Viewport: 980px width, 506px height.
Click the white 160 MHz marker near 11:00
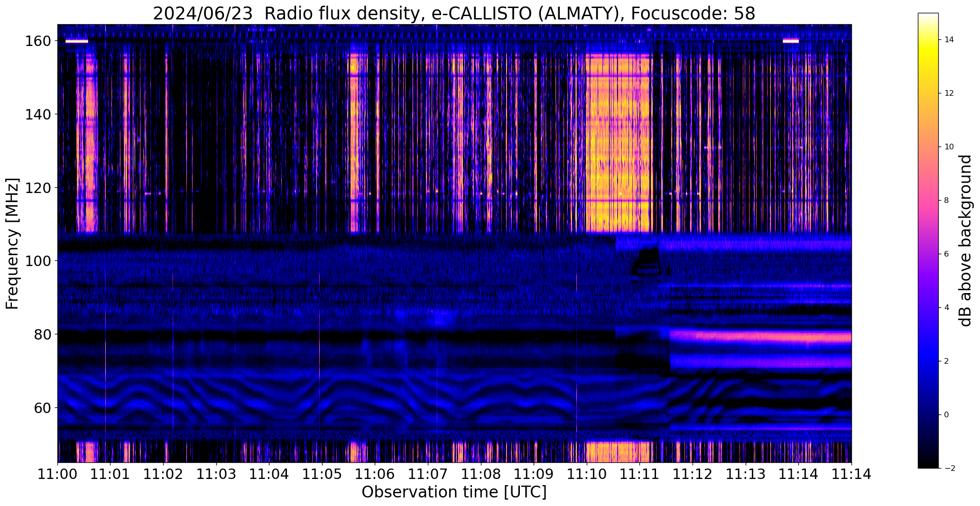pyautogui.click(x=77, y=41)
